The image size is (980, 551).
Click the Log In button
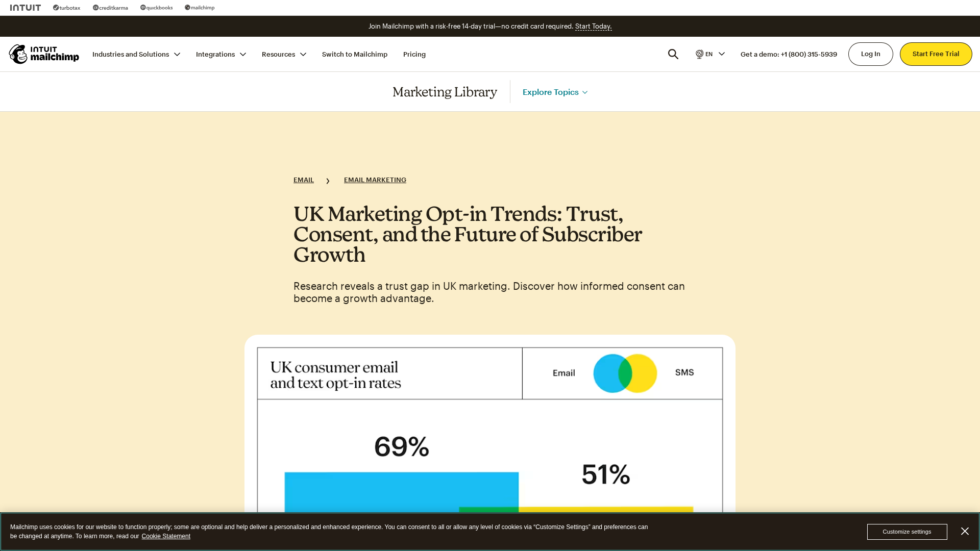click(x=870, y=54)
